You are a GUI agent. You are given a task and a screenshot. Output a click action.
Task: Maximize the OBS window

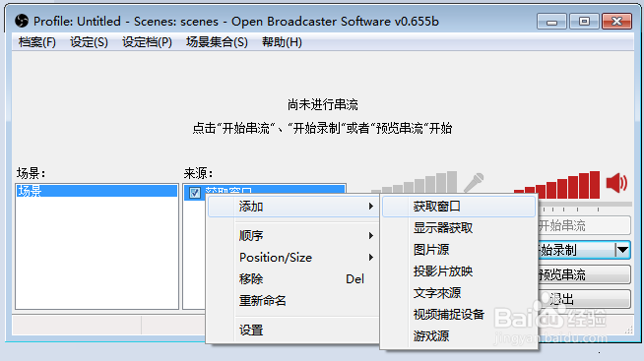[x=584, y=22]
